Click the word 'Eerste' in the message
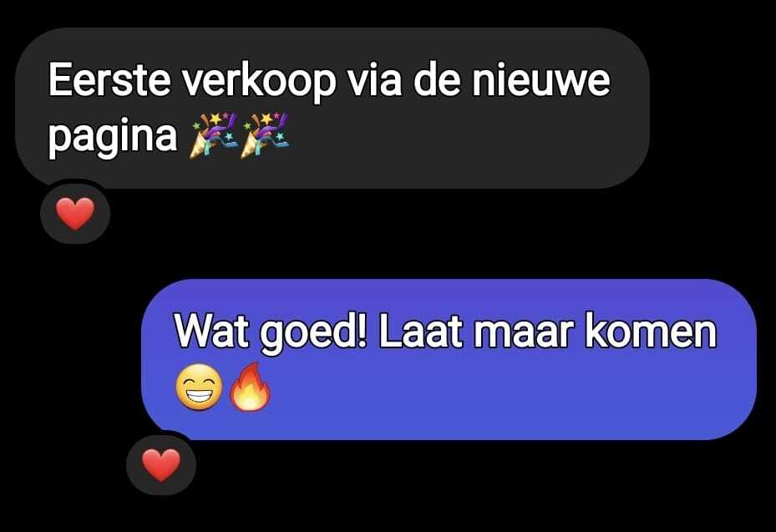Screen dimensions: 776x532 tap(109, 80)
